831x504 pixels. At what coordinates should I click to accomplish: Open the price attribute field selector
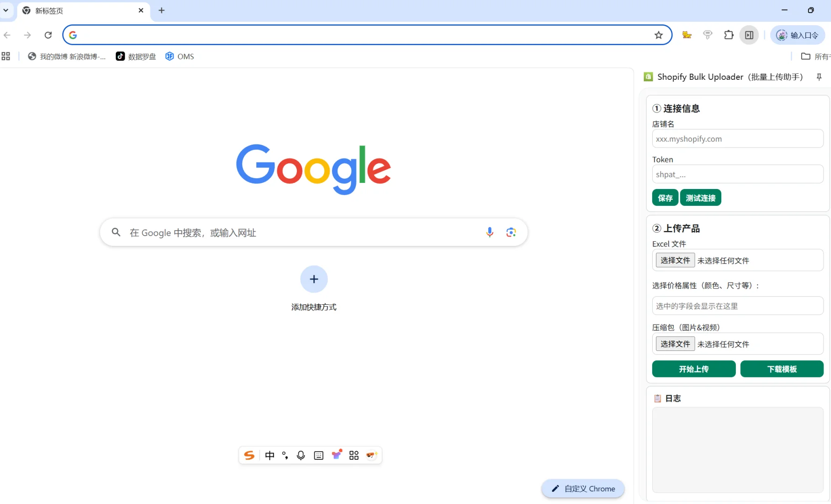738,306
